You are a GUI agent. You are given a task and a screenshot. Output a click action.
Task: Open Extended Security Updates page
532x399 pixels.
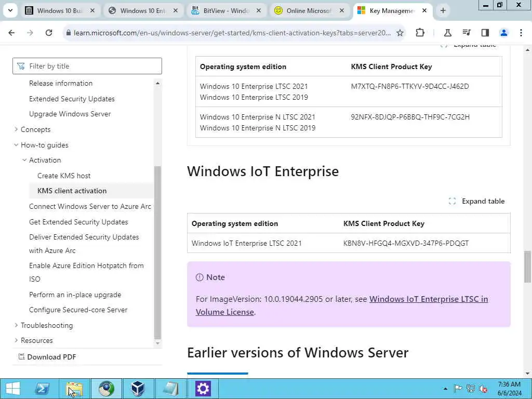(x=72, y=99)
